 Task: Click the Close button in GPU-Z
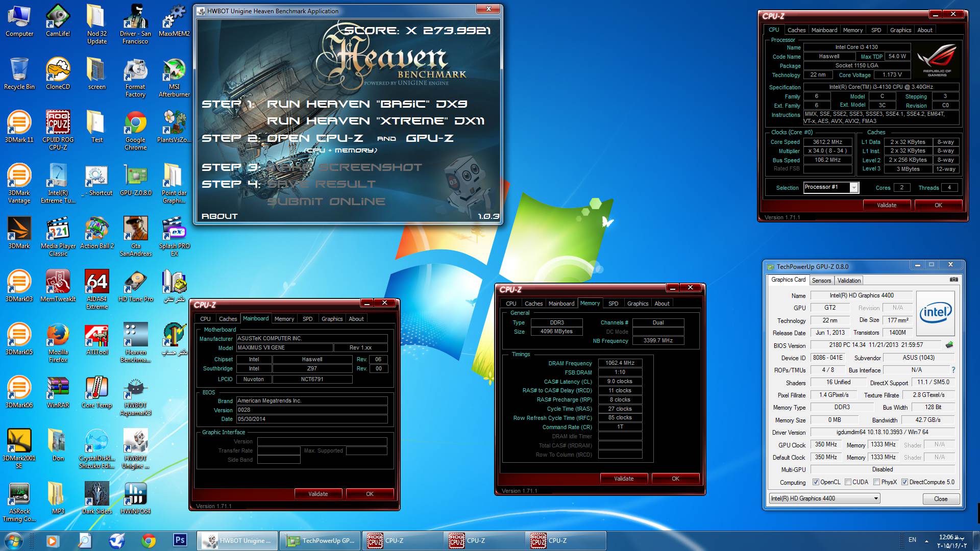tap(941, 499)
